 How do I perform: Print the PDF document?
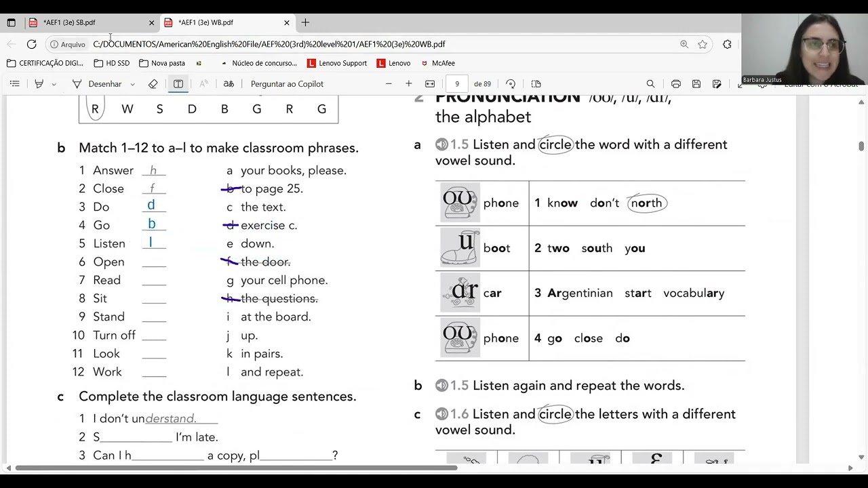click(676, 84)
